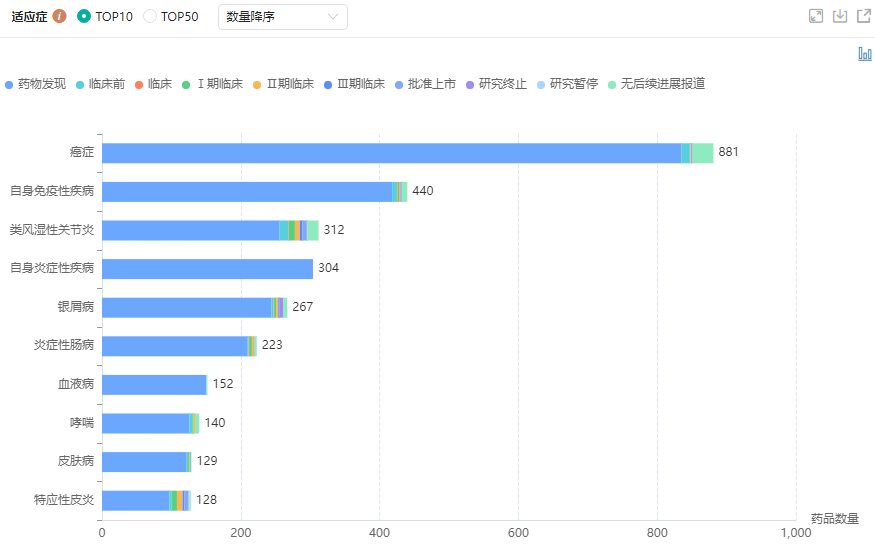Hide 研究终止 series via legend
Image resolution: width=875 pixels, height=546 pixels.
tap(471, 84)
